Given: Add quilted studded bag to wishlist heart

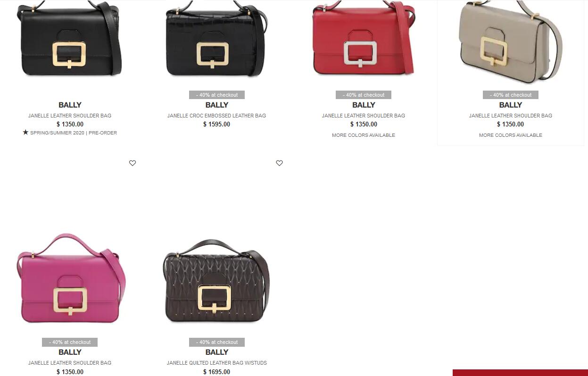Looking at the screenshot, I should pos(279,163).
